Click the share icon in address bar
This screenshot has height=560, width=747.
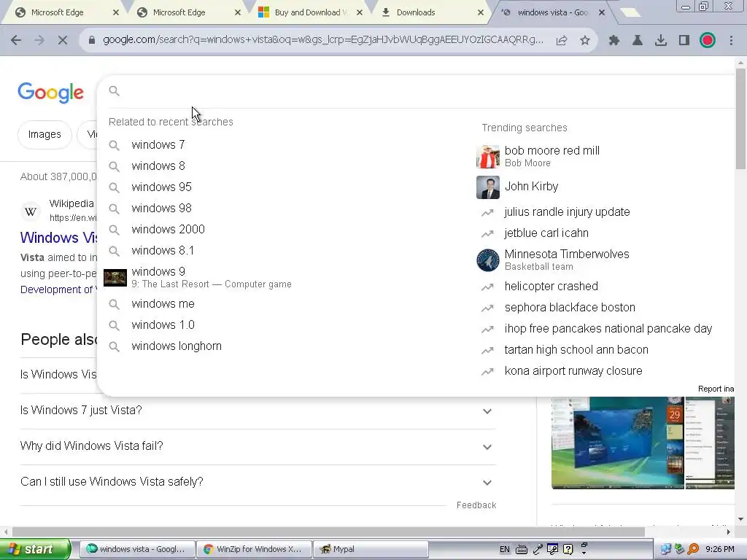562,41
